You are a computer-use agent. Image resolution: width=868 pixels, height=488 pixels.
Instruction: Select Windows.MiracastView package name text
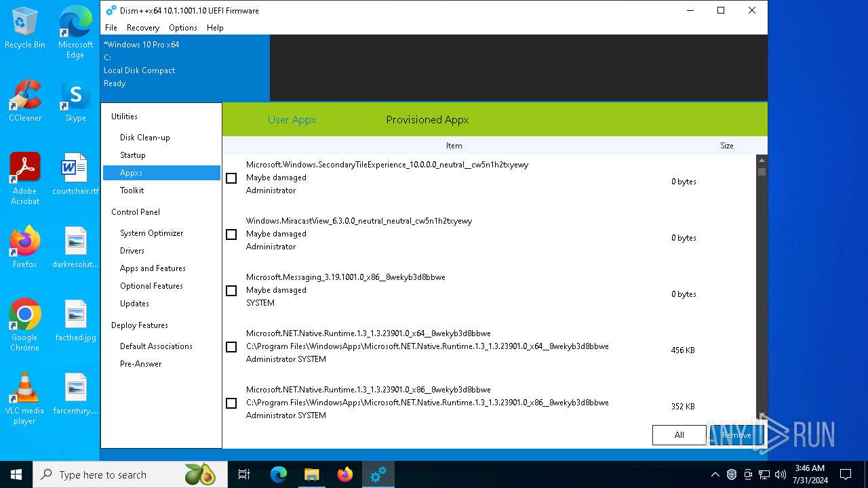(359, 221)
